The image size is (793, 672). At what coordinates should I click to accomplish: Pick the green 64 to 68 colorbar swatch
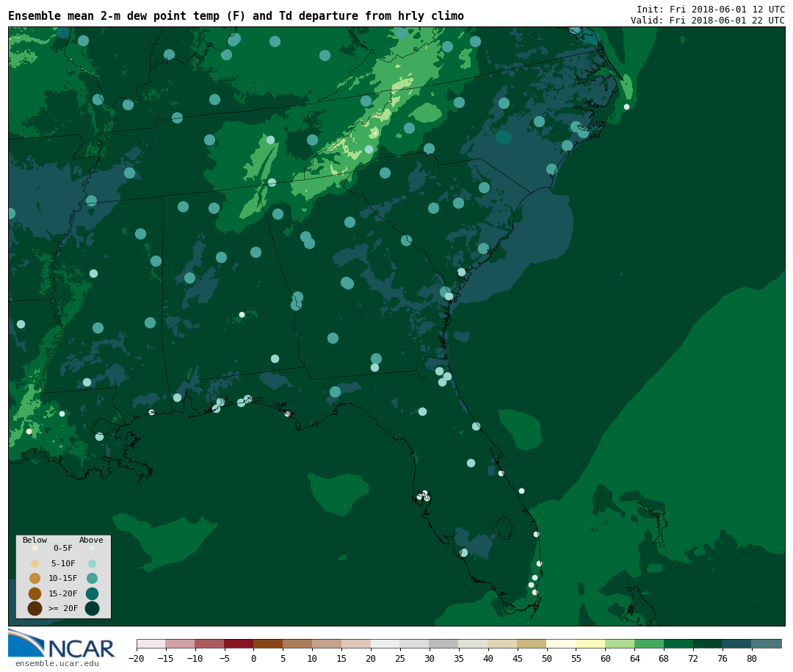coord(649,643)
